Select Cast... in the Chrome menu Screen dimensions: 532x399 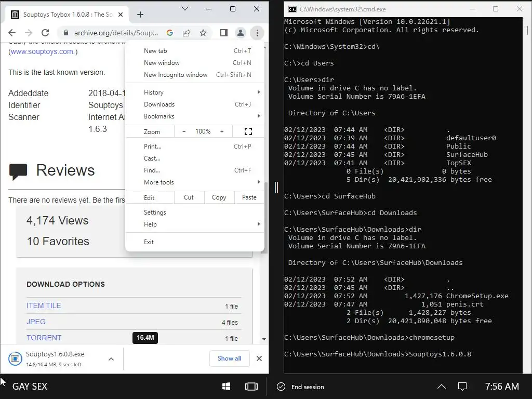click(x=195, y=158)
